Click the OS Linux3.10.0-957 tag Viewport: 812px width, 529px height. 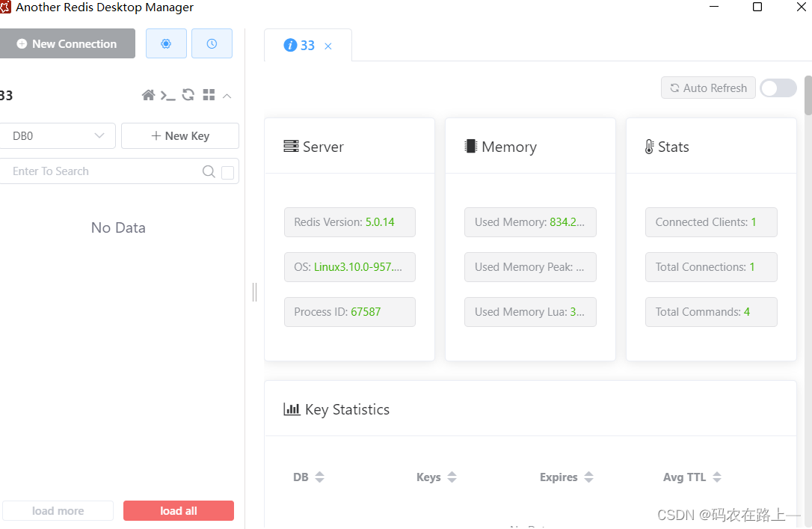pos(350,267)
